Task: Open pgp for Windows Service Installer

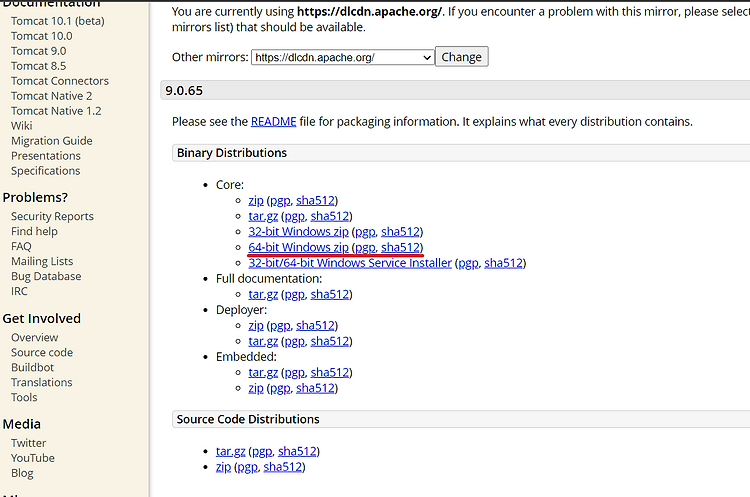Action: (x=468, y=263)
